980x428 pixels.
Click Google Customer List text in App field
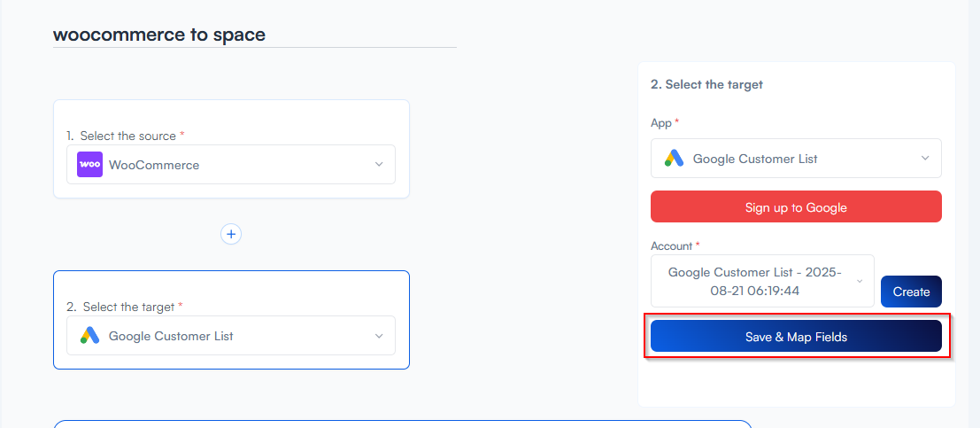coord(755,159)
